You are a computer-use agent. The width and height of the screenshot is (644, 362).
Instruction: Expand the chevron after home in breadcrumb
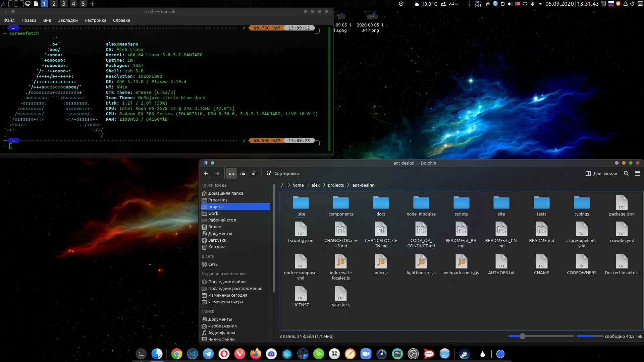(x=308, y=185)
